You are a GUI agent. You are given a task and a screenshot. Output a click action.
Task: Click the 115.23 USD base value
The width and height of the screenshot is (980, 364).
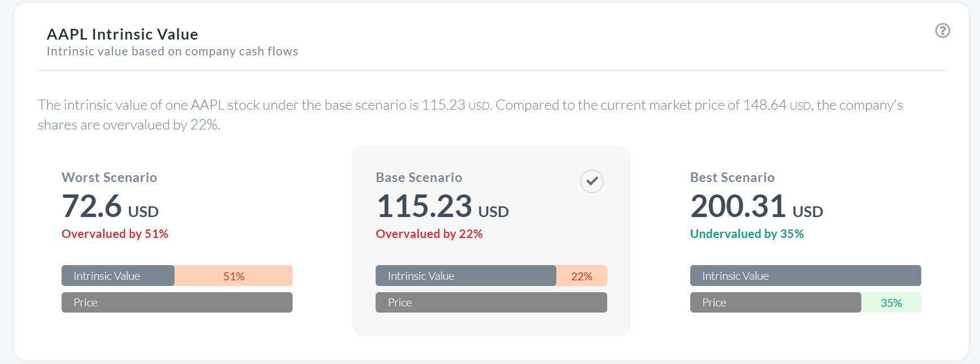442,206
